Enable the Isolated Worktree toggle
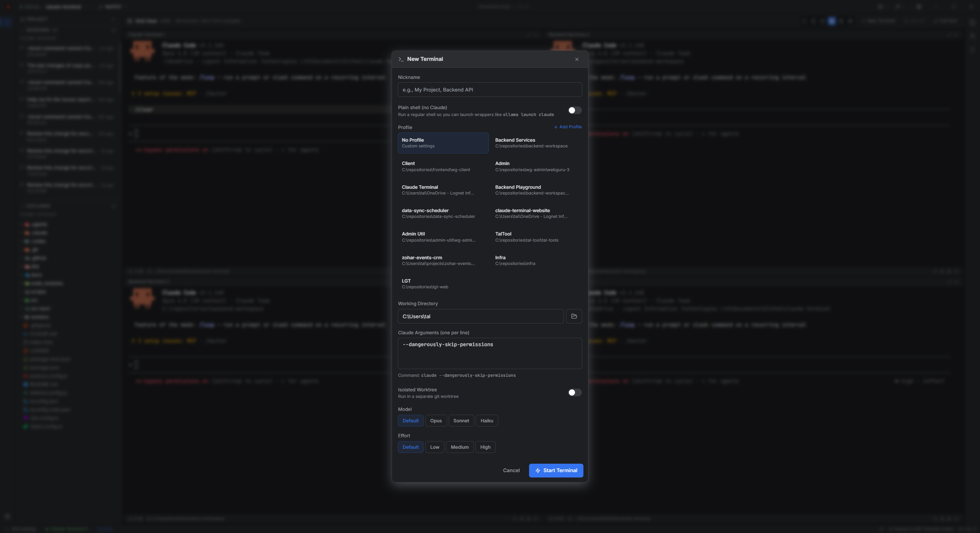This screenshot has height=533, width=980. (x=575, y=392)
